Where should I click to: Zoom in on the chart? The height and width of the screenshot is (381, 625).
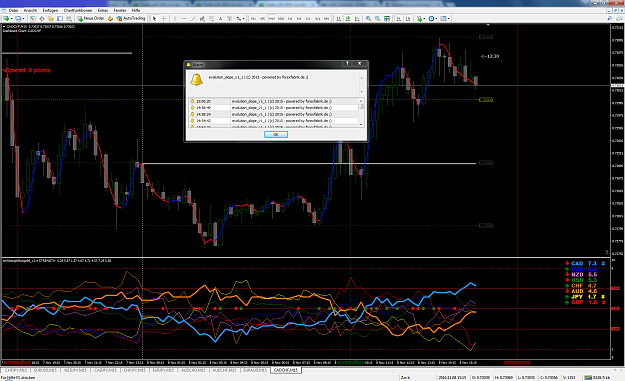(368, 18)
